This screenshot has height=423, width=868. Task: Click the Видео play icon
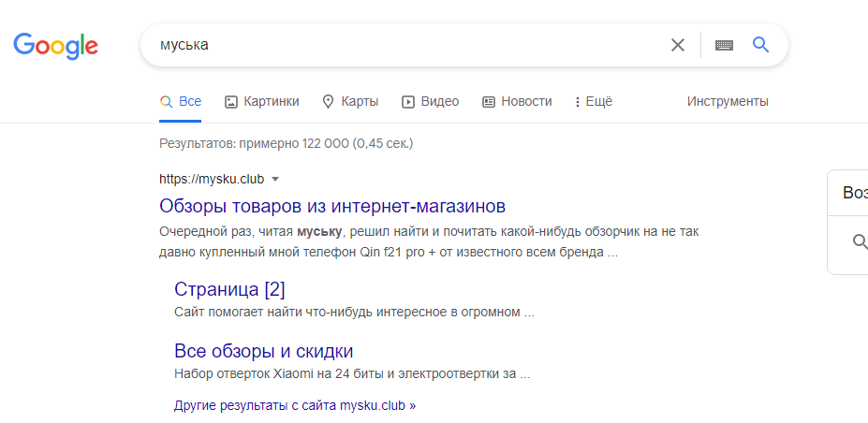408,102
